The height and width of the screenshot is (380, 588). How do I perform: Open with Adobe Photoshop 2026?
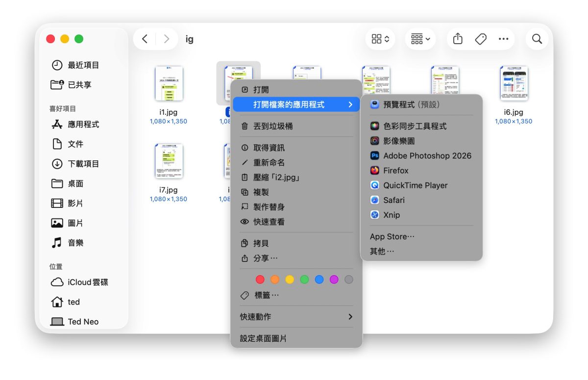click(x=421, y=155)
